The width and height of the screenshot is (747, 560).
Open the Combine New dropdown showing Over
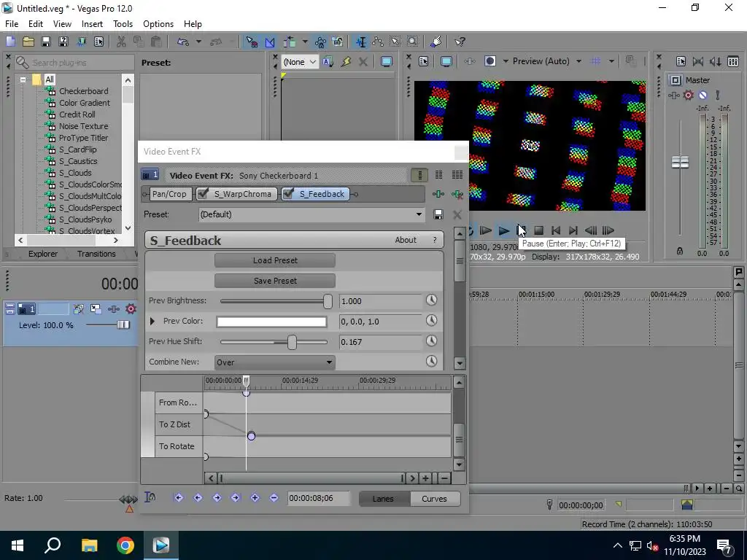pyautogui.click(x=274, y=362)
